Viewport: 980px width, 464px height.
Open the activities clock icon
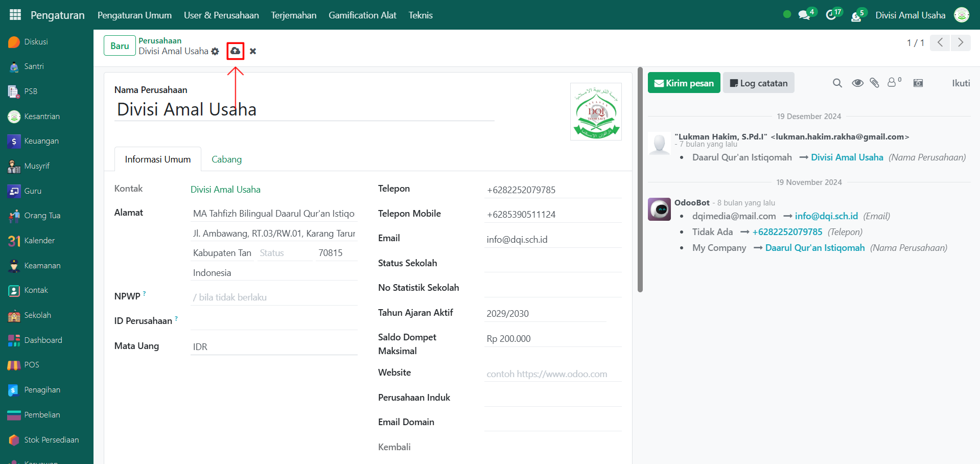click(831, 15)
